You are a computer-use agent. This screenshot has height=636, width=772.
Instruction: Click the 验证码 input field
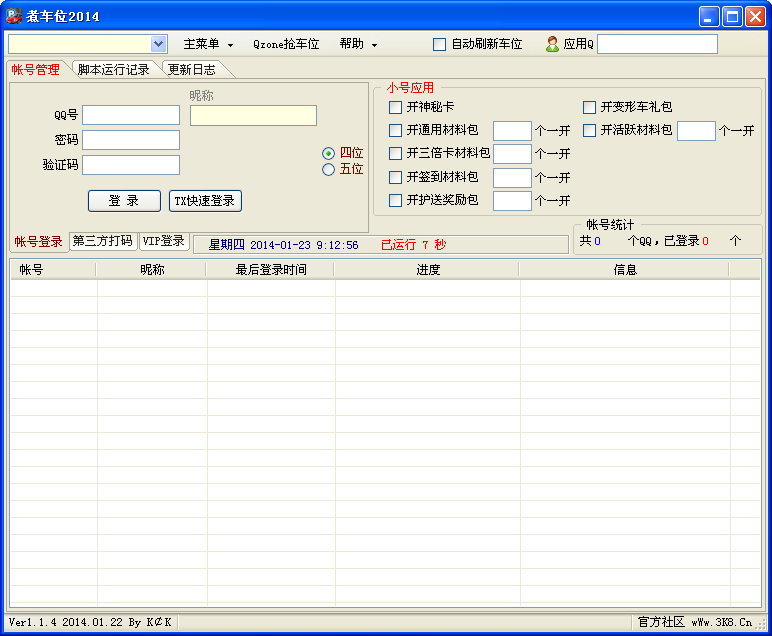(x=131, y=165)
